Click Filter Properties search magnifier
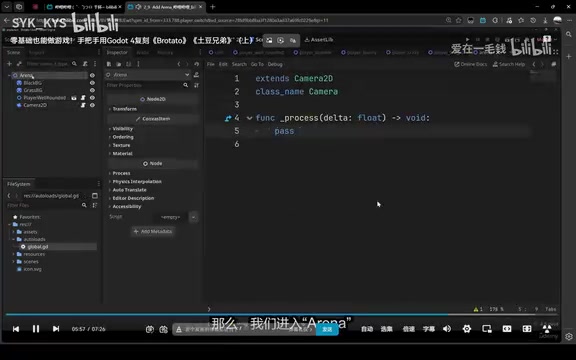 (x=186, y=85)
